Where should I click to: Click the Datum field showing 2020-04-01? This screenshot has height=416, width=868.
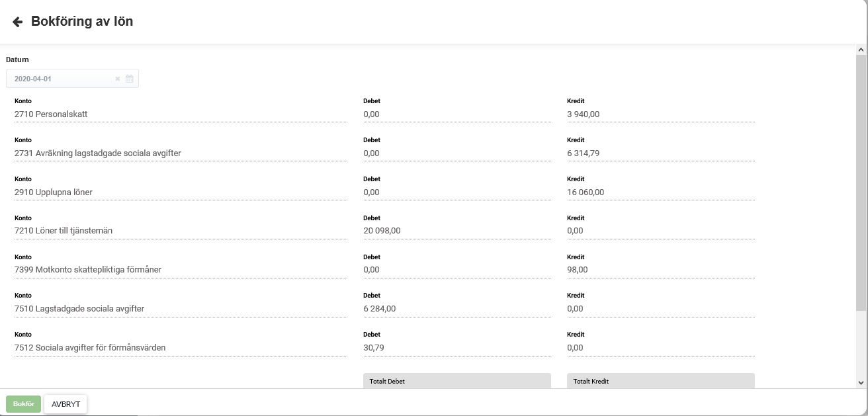[x=60, y=79]
